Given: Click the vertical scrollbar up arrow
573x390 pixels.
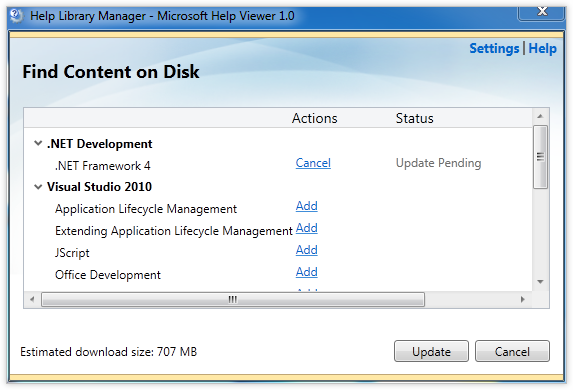Looking at the screenshot, I should tap(540, 117).
